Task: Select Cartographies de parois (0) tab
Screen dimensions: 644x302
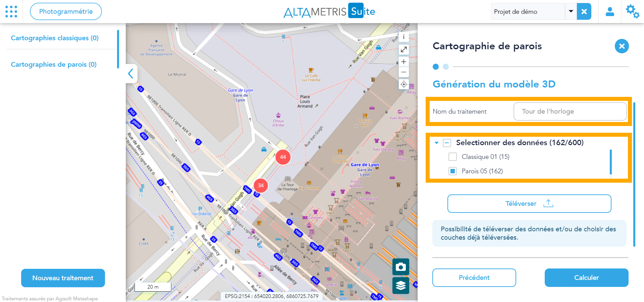Action: tap(54, 64)
